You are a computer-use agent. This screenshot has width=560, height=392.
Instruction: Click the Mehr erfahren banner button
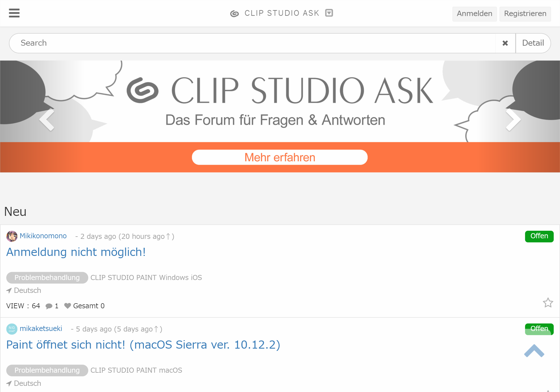pos(279,157)
